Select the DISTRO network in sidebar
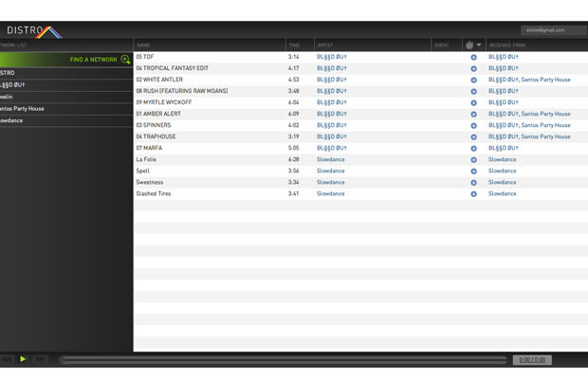 (66, 73)
